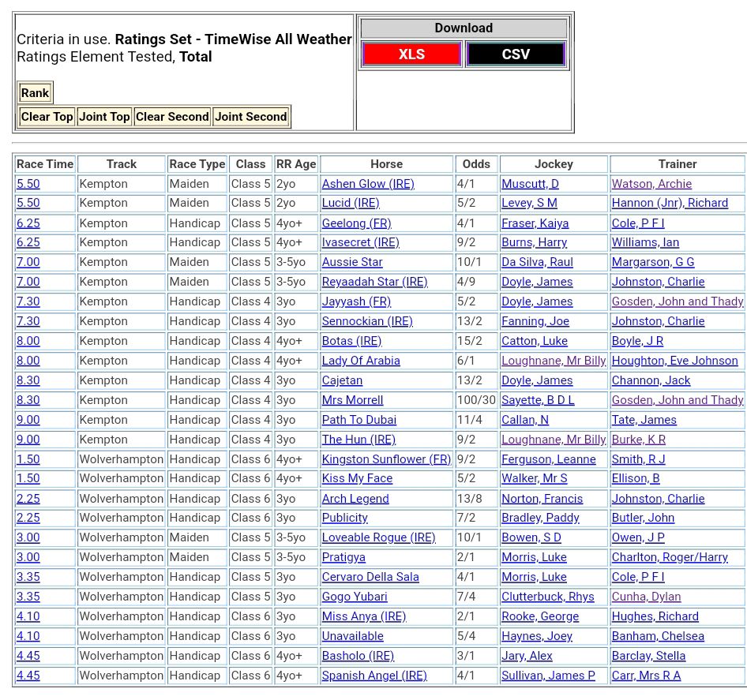Click the Rank button
Screen dimensions: 747x700
[x=35, y=93]
